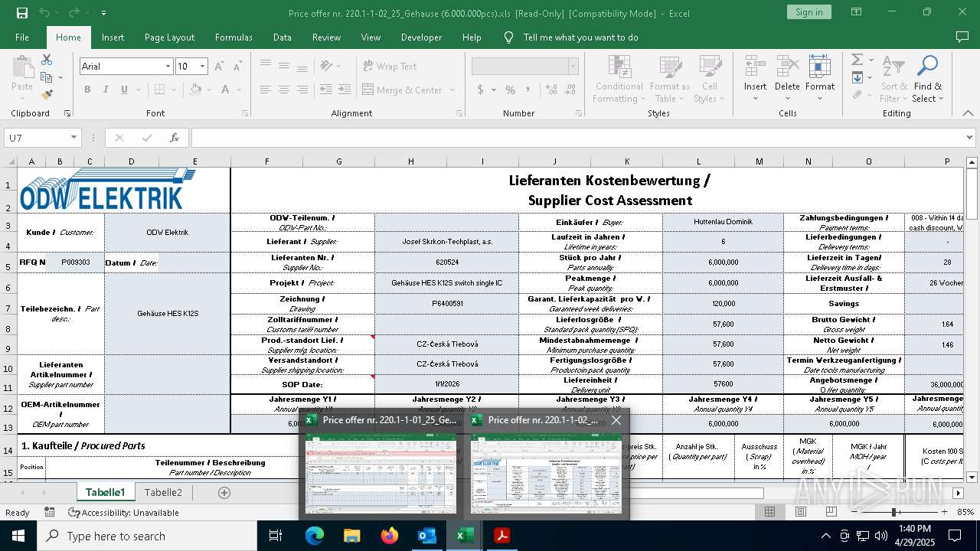Toggle Underline formatting
This screenshot has height=551, width=980.
click(x=124, y=90)
